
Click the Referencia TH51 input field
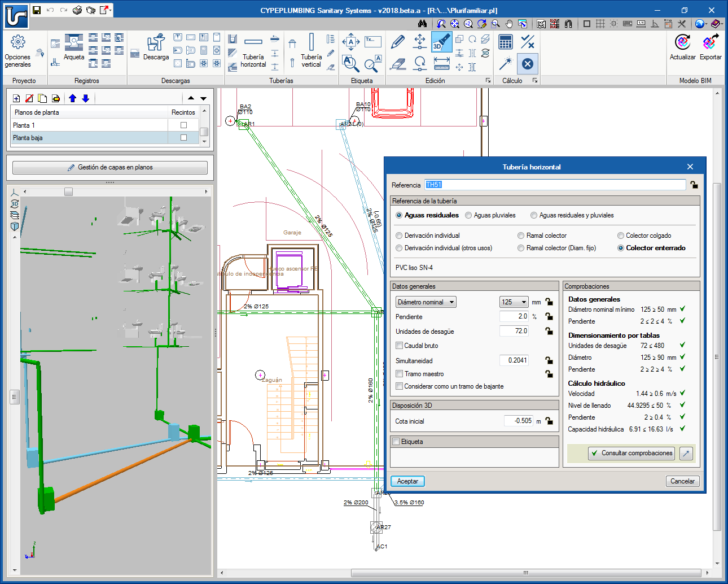[x=555, y=185]
